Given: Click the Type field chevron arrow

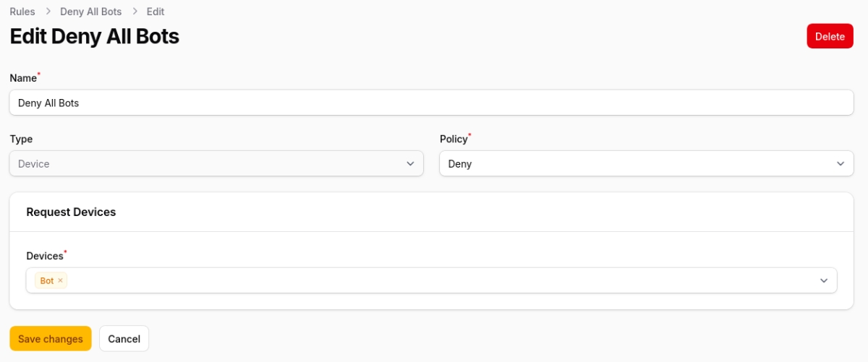Looking at the screenshot, I should 410,164.
